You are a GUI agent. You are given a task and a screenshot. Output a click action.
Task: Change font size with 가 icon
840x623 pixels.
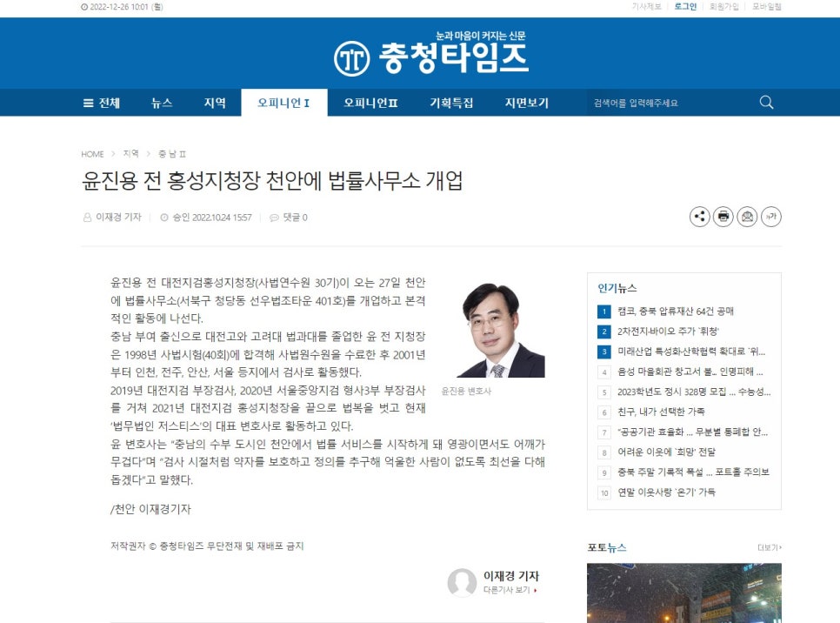tap(771, 217)
